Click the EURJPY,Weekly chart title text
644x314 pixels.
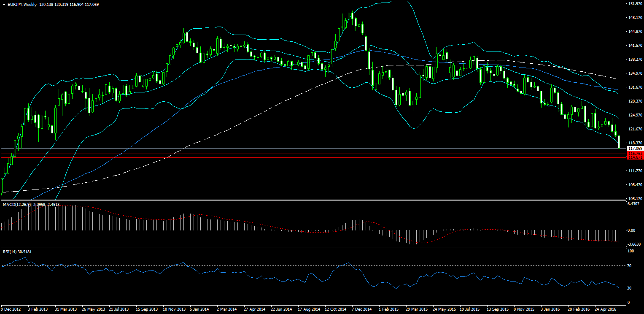point(21,4)
